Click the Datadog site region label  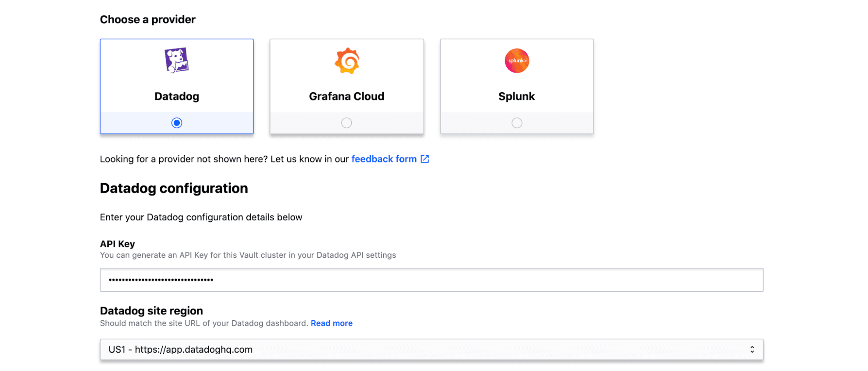(151, 311)
